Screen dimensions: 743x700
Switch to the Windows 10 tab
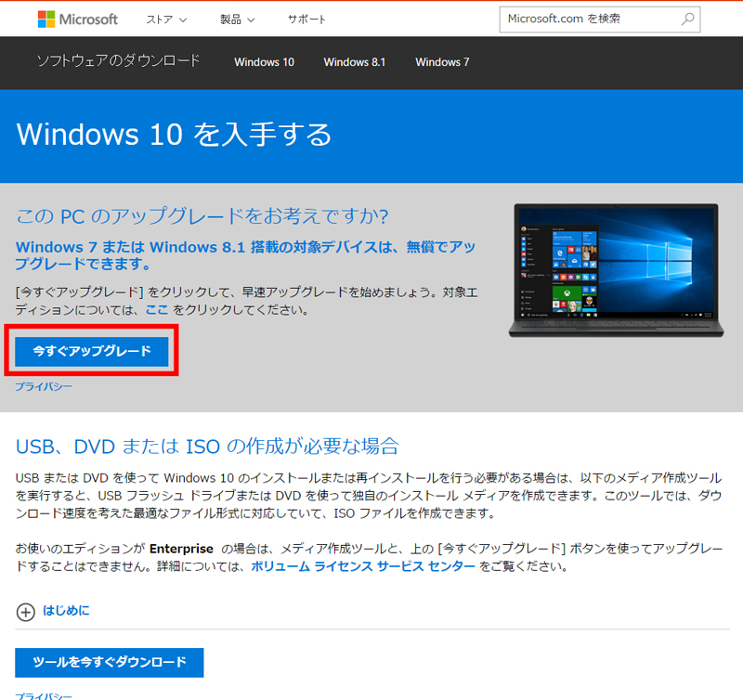pyautogui.click(x=264, y=62)
